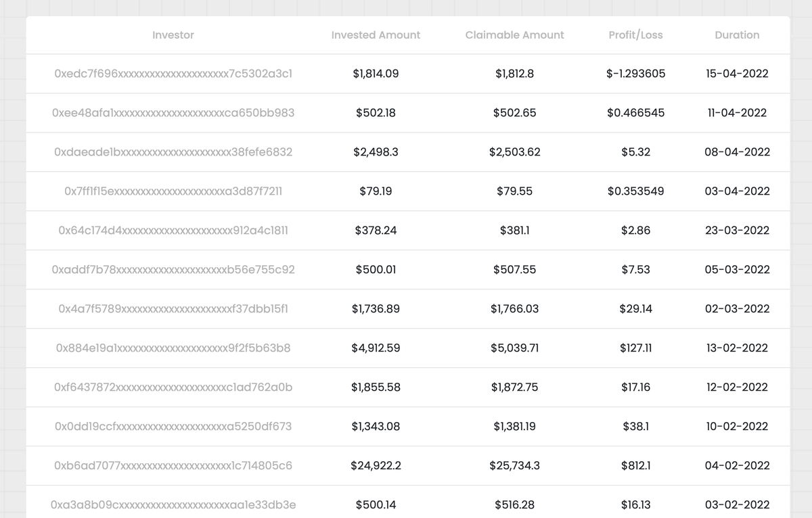Open investor 0xb6ad7077...1c714805c6

[x=173, y=466]
